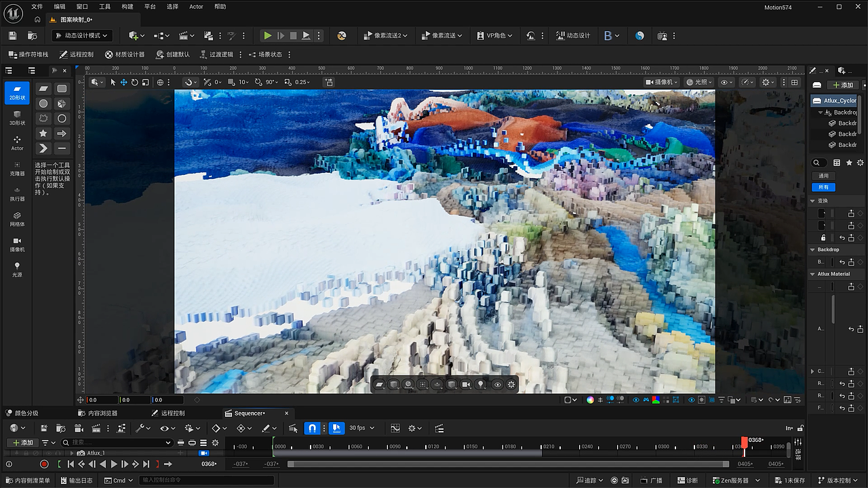Toggle four-pane viewport layout icon
This screenshot has height=488, width=868.
(795, 82)
